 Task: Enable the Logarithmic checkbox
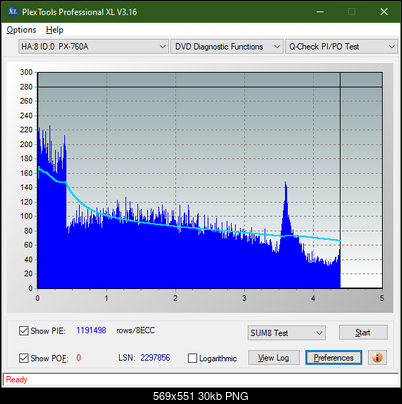coord(193,358)
